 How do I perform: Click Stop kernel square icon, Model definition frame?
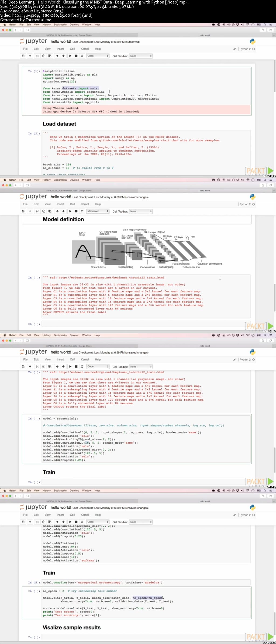point(76,211)
